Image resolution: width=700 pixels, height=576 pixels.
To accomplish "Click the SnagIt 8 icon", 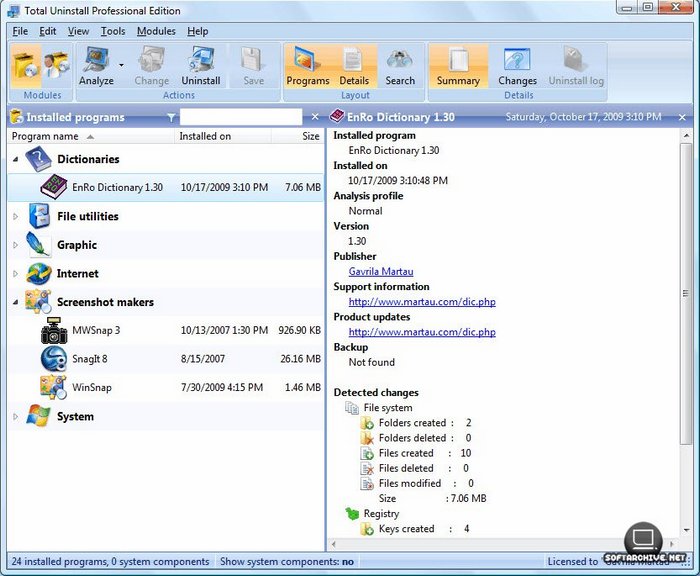I will (x=54, y=359).
